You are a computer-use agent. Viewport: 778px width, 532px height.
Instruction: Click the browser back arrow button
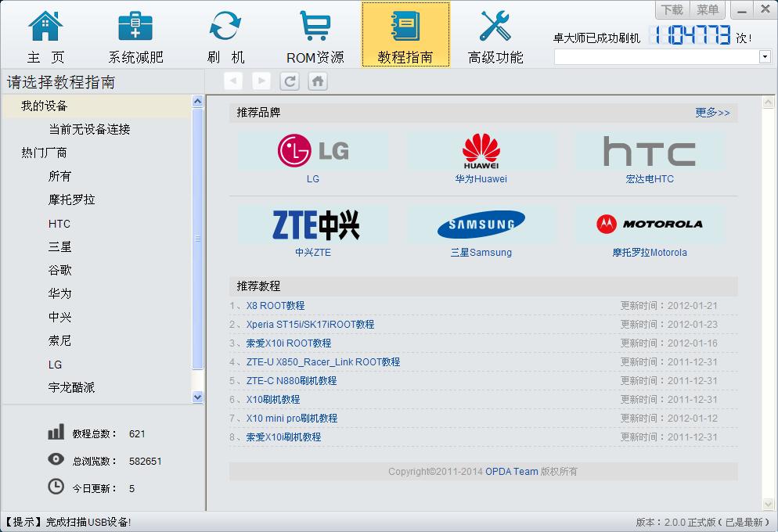pyautogui.click(x=233, y=81)
